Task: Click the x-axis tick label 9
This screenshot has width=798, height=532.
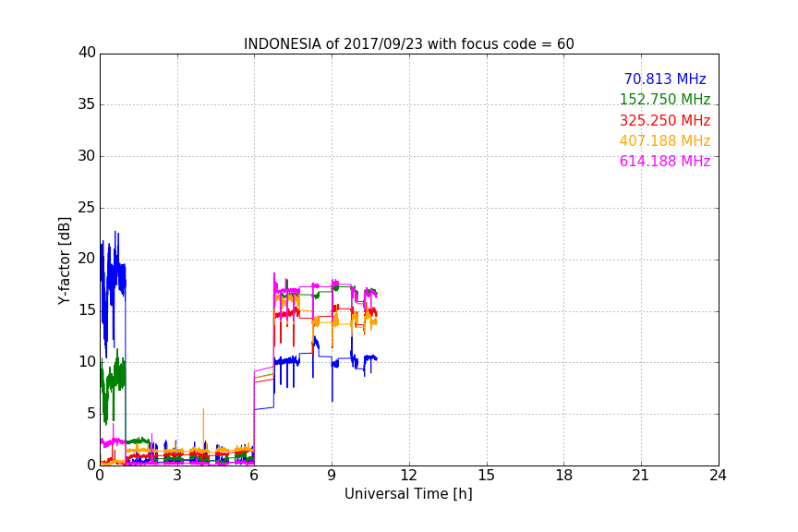Action: pos(332,476)
